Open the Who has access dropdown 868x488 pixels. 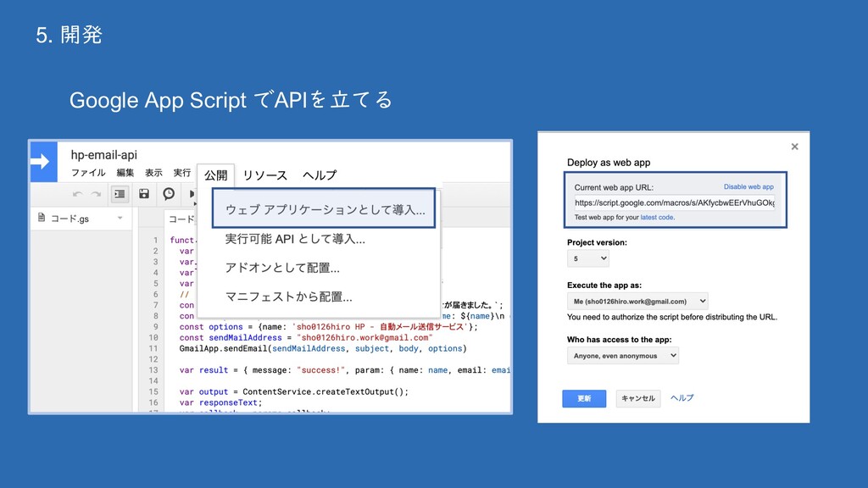tap(623, 355)
